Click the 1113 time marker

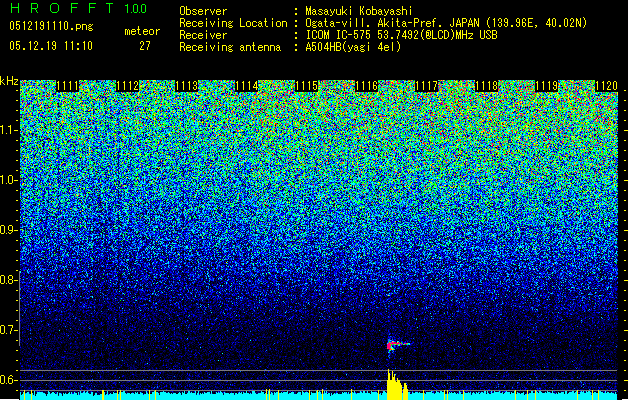point(187,86)
